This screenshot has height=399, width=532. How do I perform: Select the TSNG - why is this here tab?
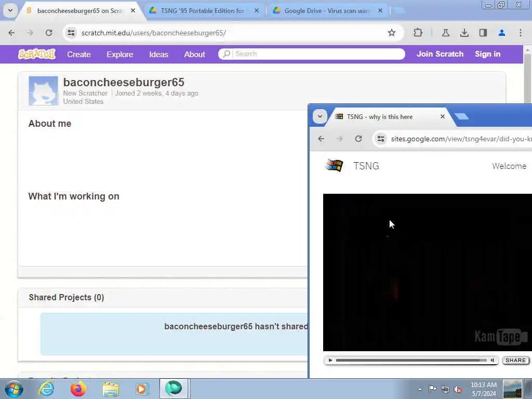click(390, 117)
